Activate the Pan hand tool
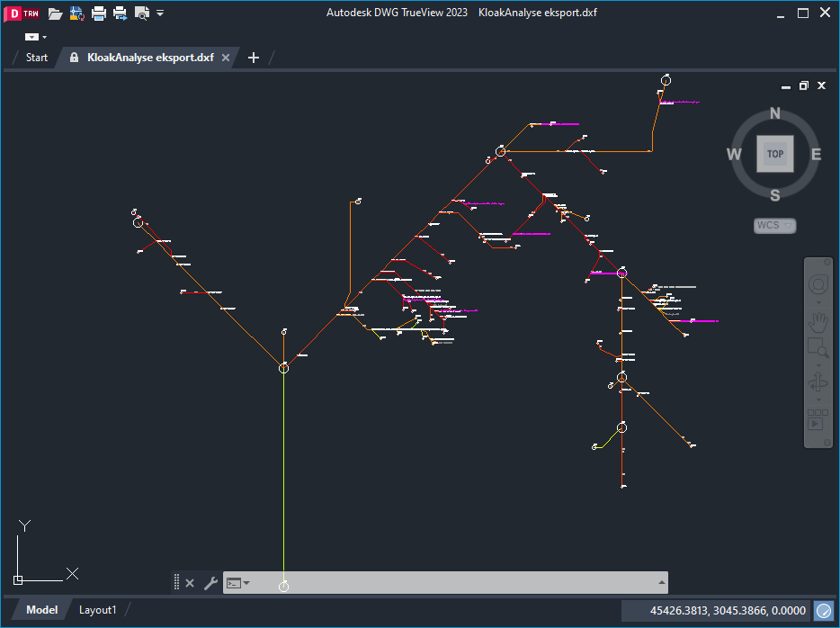The height and width of the screenshot is (628, 840). click(x=818, y=321)
